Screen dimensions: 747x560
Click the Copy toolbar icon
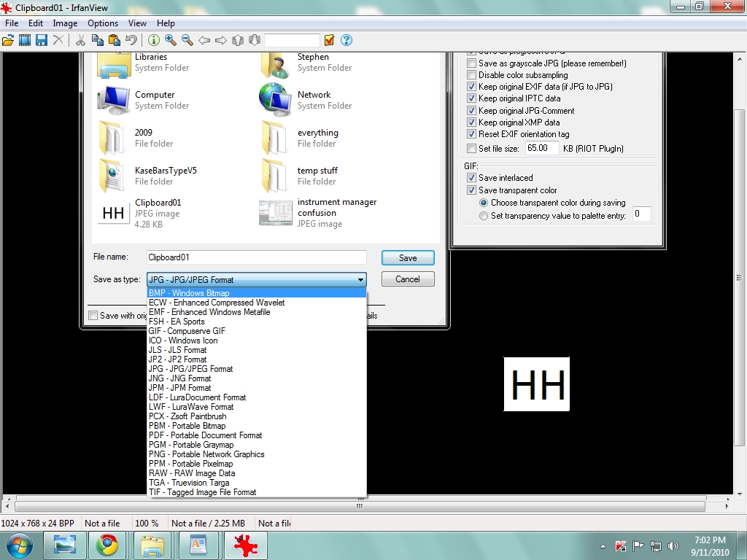97,41
